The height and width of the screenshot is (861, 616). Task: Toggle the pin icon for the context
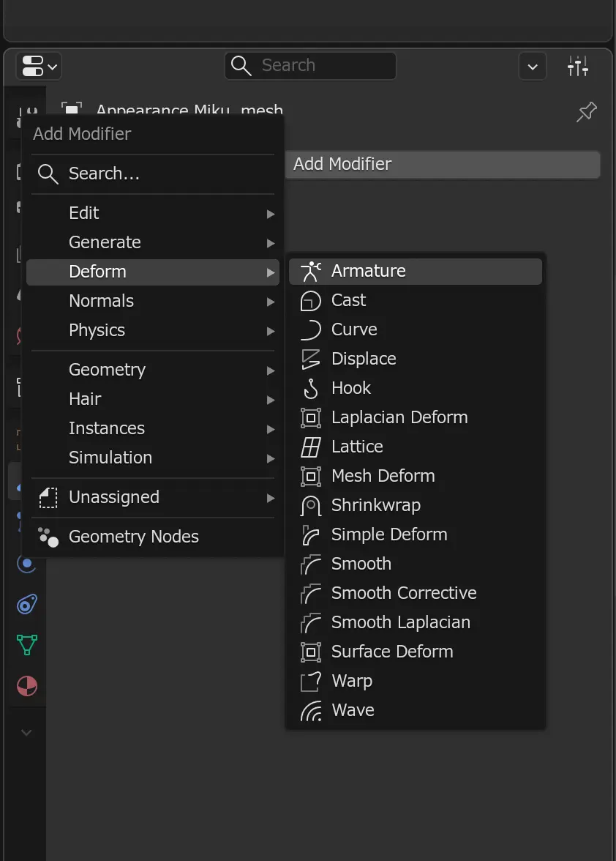[x=587, y=111]
